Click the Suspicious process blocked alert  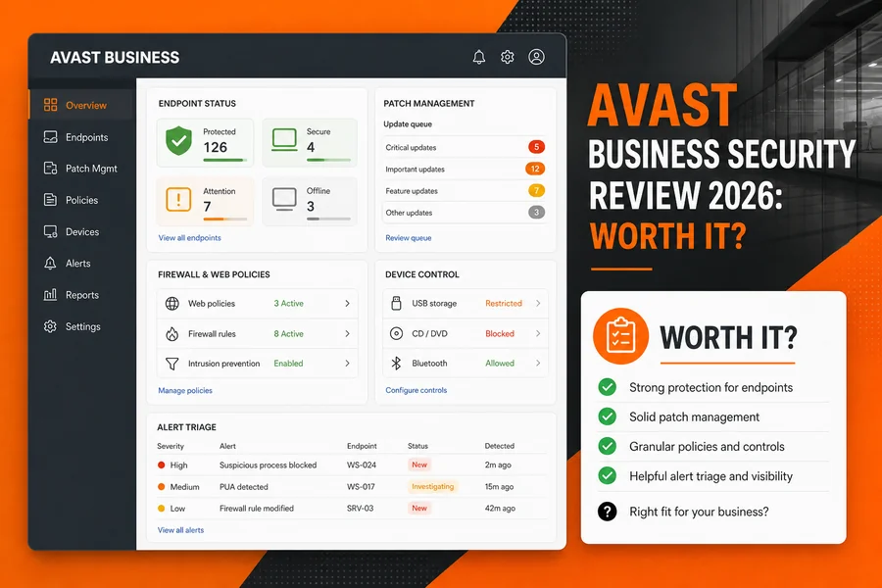tap(268, 465)
